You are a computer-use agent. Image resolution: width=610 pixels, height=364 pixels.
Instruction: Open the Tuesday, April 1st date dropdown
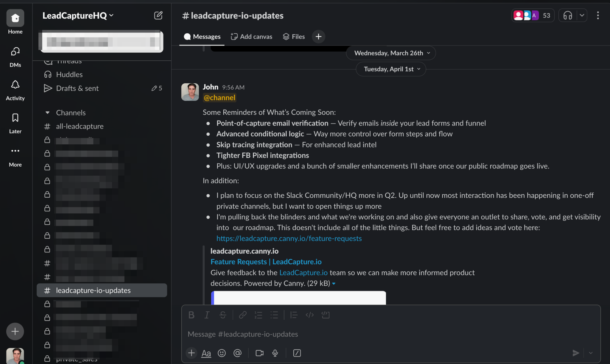[390, 69]
